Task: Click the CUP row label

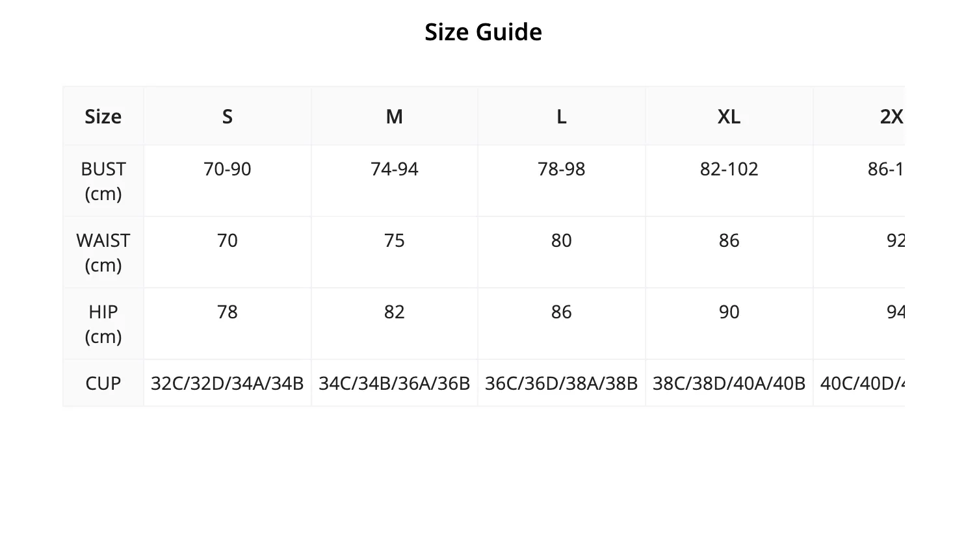Action: click(x=103, y=383)
